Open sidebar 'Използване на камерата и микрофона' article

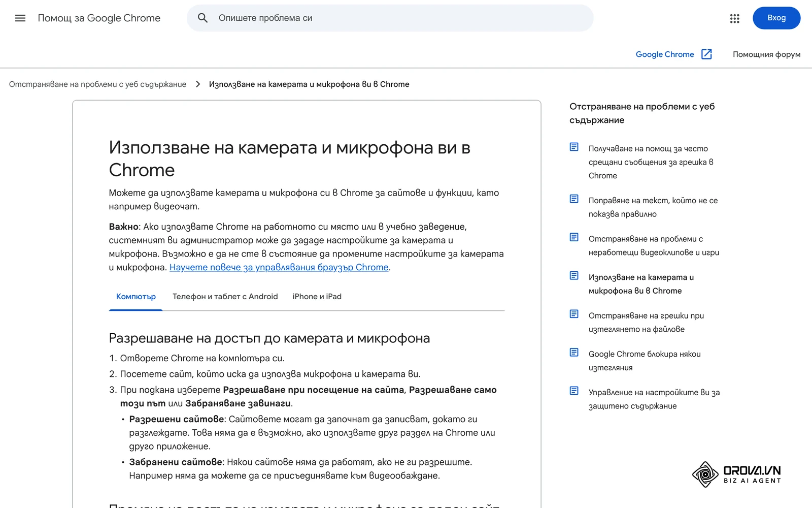[641, 284]
